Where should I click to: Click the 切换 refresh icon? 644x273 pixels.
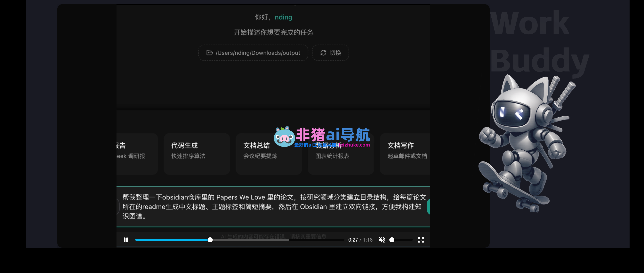coord(323,53)
